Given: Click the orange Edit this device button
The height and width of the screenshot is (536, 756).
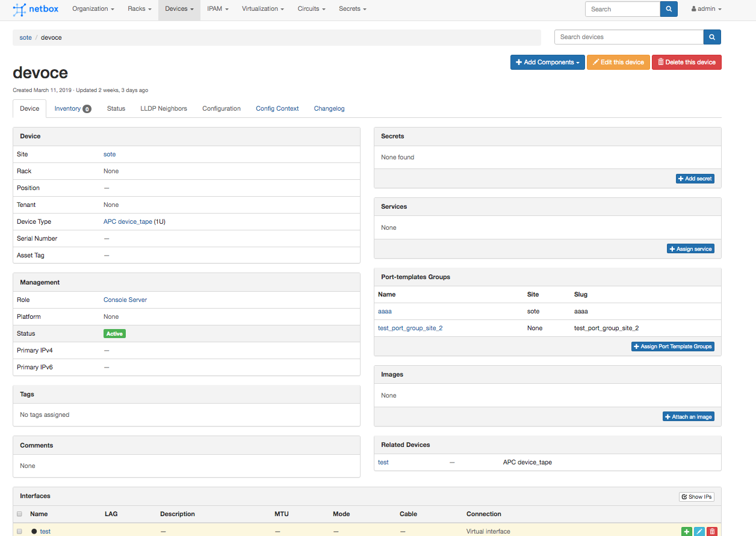Looking at the screenshot, I should [x=618, y=63].
